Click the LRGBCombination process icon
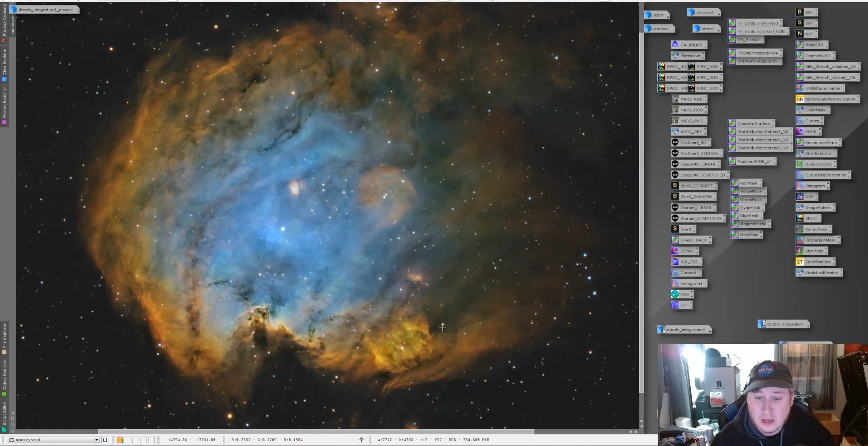Screen dimensions: 868x446 pyautogui.click(x=821, y=89)
